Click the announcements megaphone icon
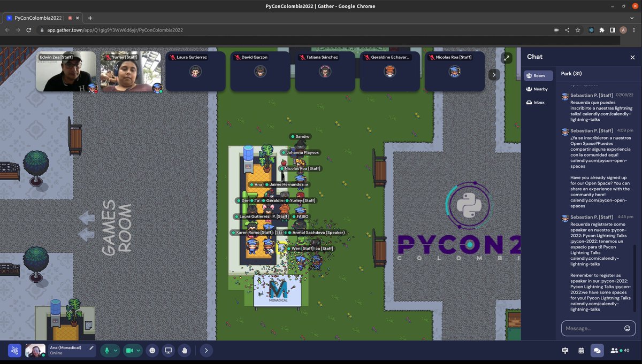Viewport: 642px width, 364px height. pos(565,351)
